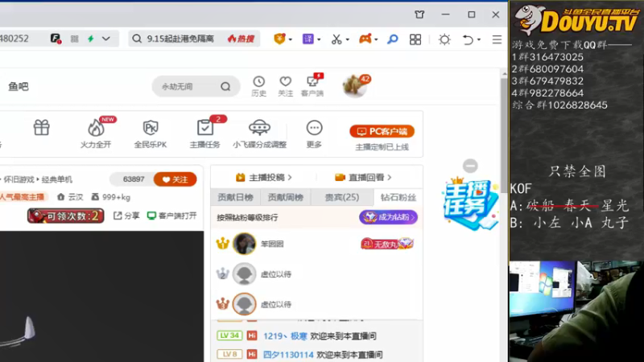Open the 关注 heart icon in header
This screenshot has width=644, height=362.
point(286,86)
